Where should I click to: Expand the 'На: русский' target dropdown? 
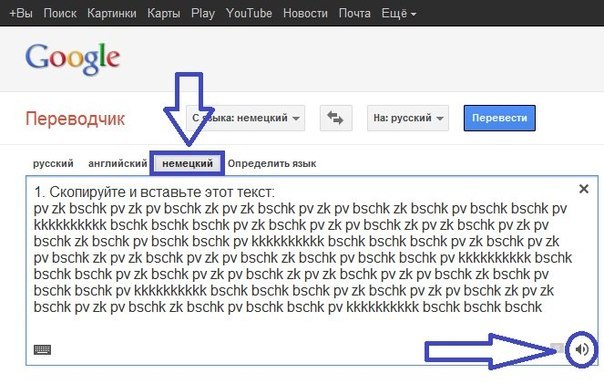[x=408, y=118]
